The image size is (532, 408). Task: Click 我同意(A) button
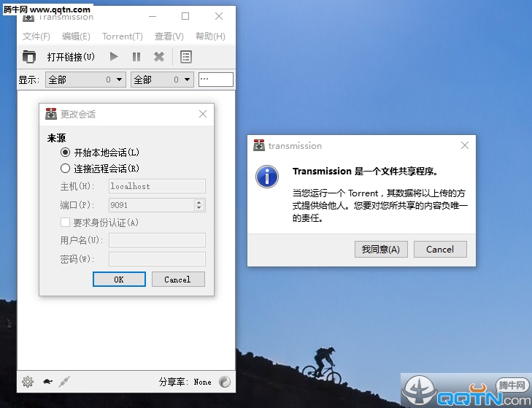pyautogui.click(x=381, y=249)
